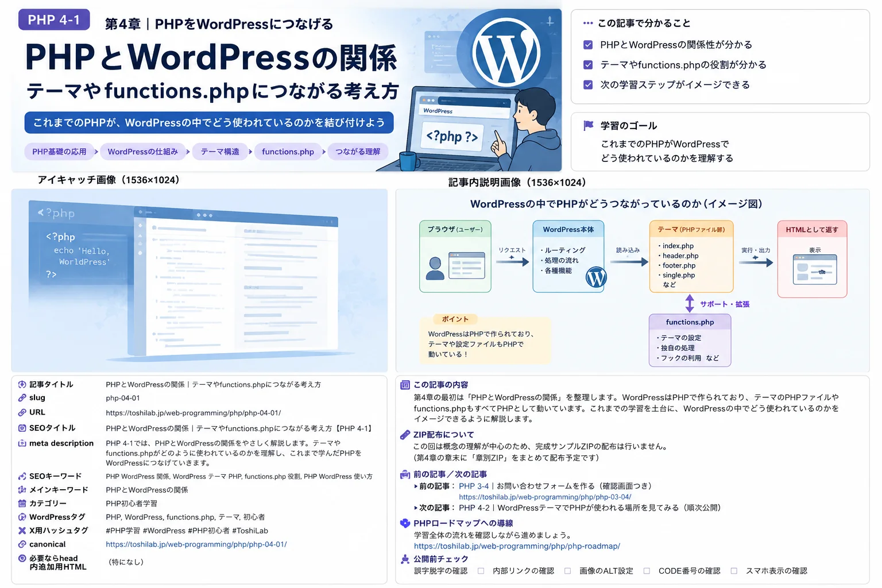The height and width of the screenshot is (588, 882).
Task: Expand the 次の記事 triangle marker
Action: (416, 508)
